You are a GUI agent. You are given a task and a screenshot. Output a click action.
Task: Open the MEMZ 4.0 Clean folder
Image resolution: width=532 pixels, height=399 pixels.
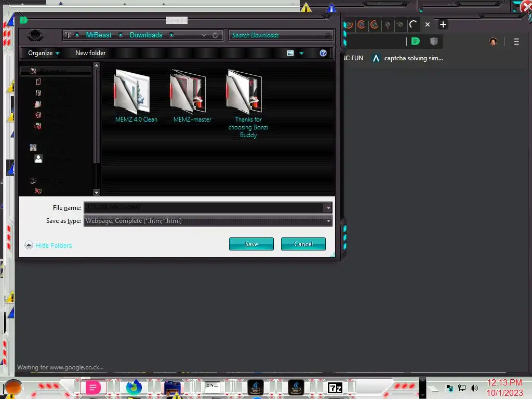coord(136,96)
